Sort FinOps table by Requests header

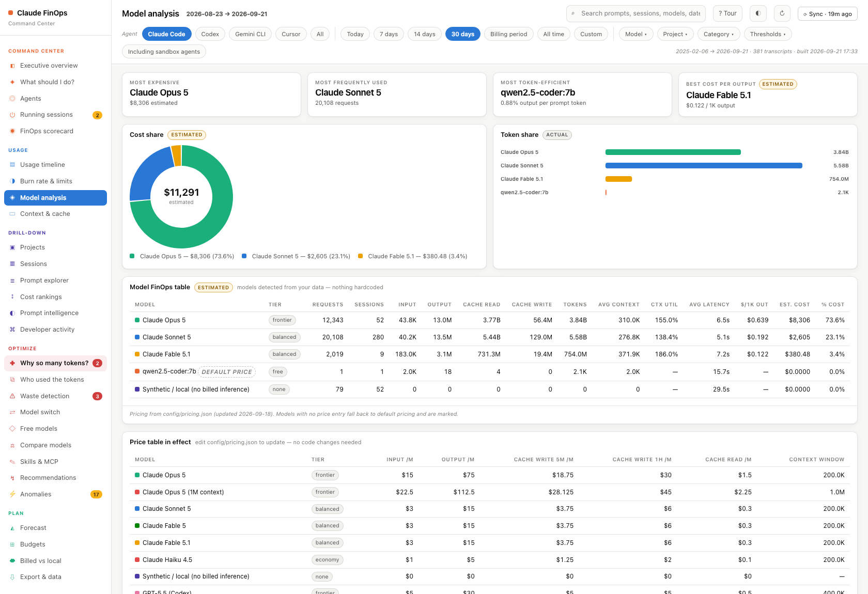[x=328, y=305]
